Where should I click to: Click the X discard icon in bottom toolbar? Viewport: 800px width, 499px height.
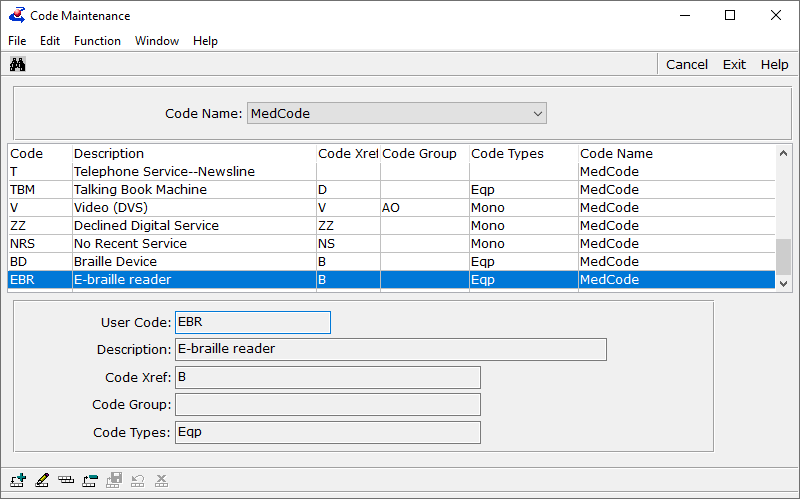click(x=162, y=480)
